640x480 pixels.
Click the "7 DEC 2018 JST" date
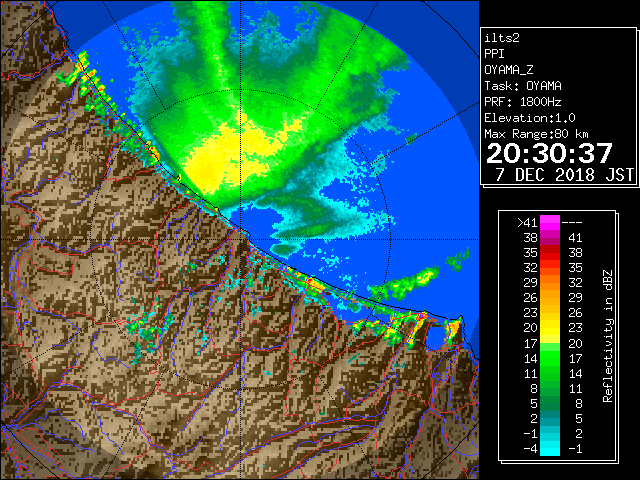564,175
